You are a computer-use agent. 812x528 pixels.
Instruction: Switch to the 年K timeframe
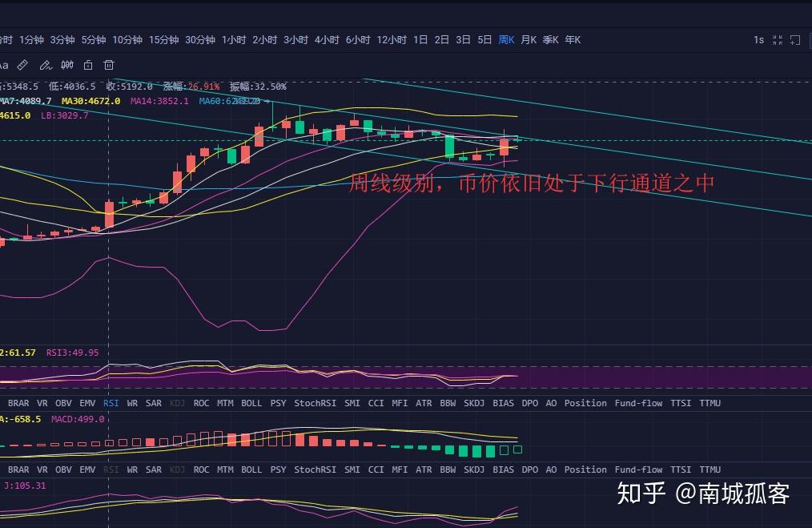(x=573, y=40)
